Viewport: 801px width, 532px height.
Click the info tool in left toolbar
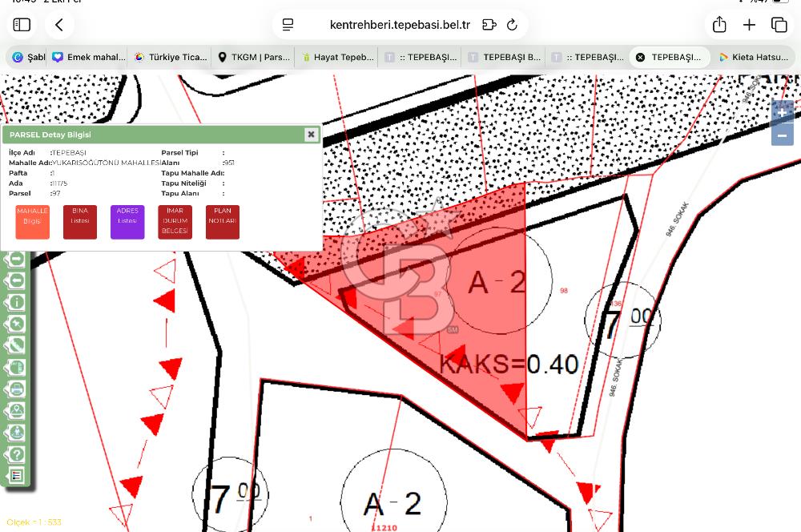[x=16, y=302]
